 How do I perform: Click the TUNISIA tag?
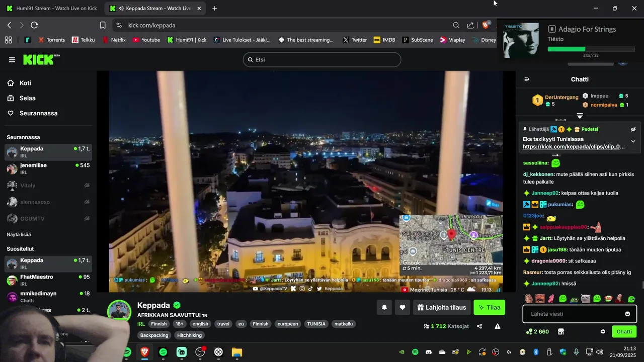click(x=316, y=324)
